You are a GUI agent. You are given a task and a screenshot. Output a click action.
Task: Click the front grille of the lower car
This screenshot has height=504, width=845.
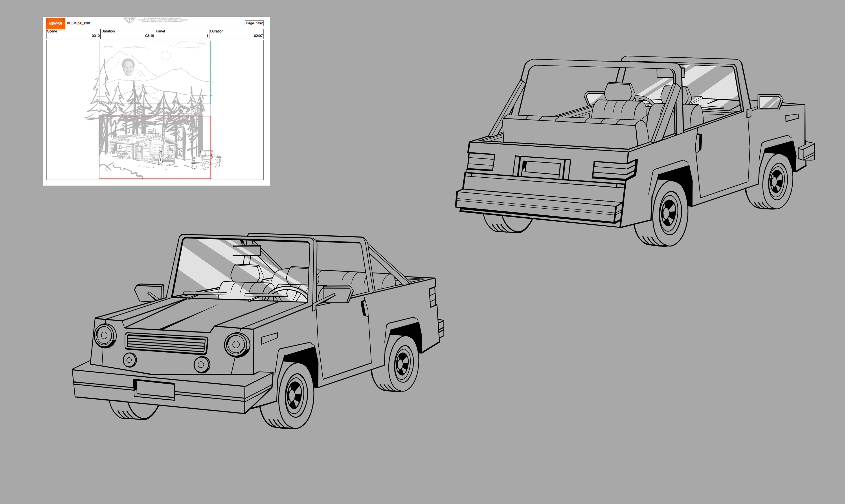click(x=166, y=343)
